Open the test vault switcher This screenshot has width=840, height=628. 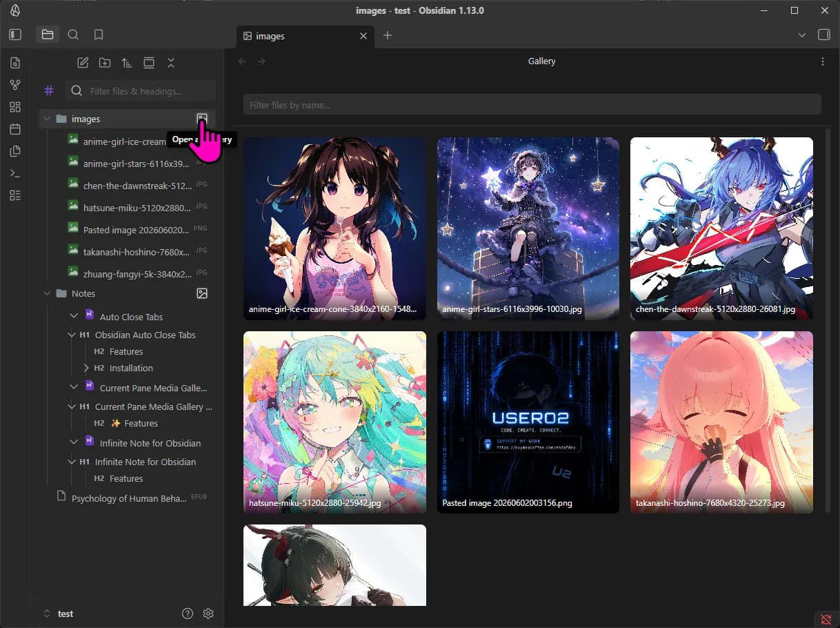coord(59,614)
